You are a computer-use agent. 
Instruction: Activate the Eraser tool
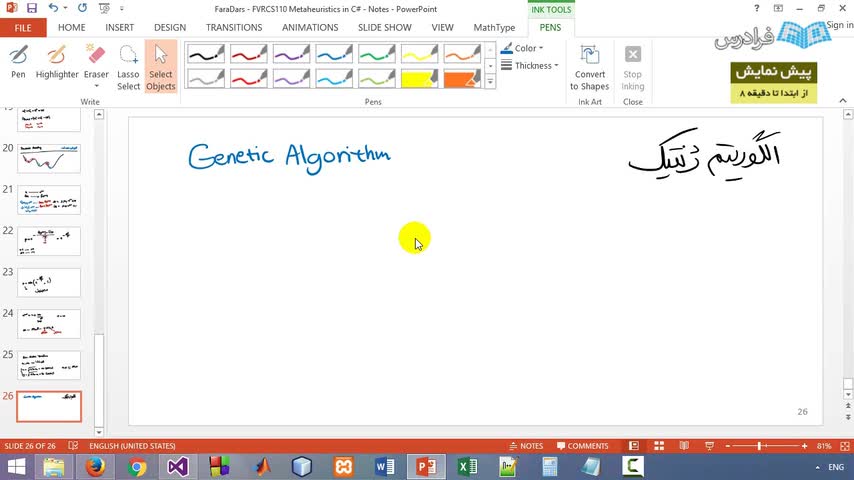point(96,65)
